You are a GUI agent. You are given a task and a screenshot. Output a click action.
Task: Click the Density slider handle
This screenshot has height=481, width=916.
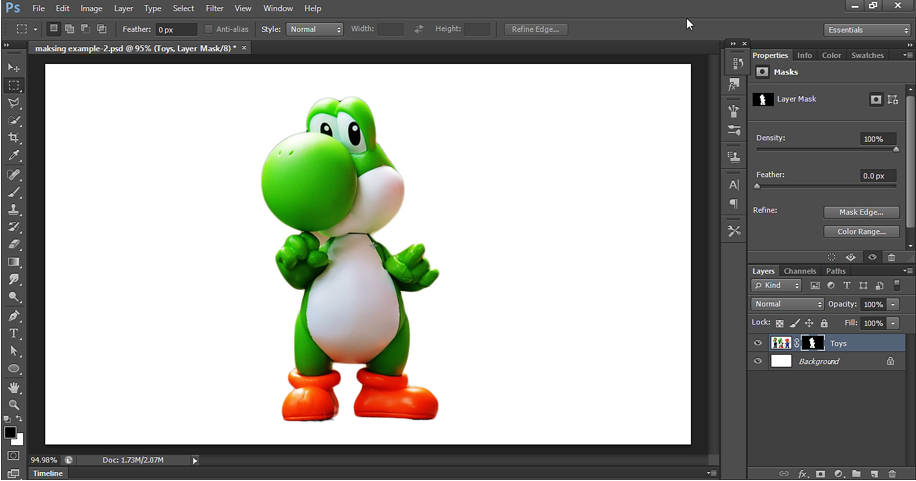pyautogui.click(x=896, y=150)
